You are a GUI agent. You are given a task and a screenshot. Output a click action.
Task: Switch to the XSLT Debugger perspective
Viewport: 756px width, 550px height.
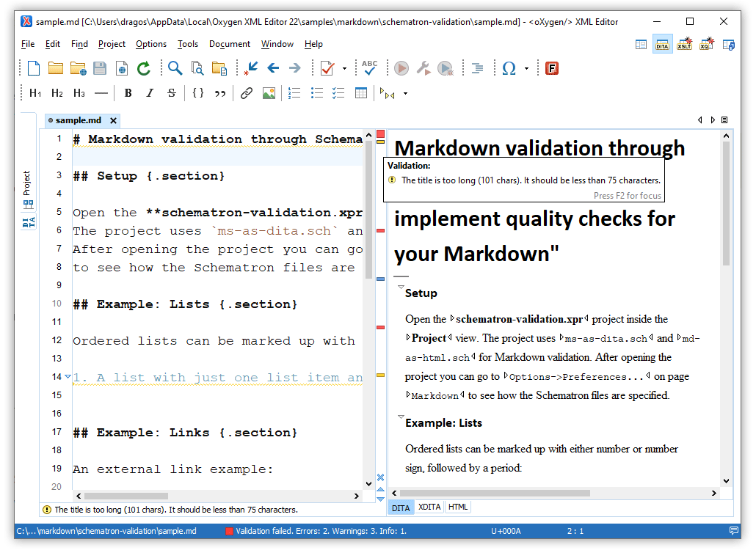(685, 45)
